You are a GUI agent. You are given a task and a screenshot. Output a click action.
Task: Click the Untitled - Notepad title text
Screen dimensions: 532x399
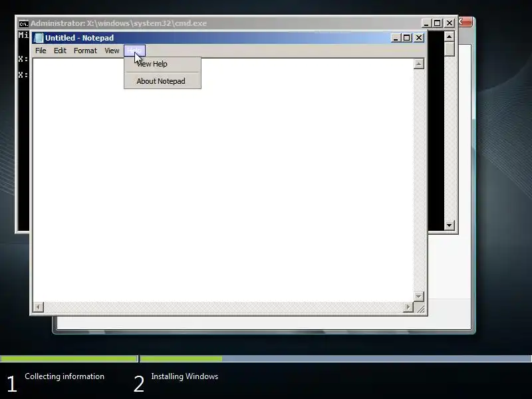(79, 38)
